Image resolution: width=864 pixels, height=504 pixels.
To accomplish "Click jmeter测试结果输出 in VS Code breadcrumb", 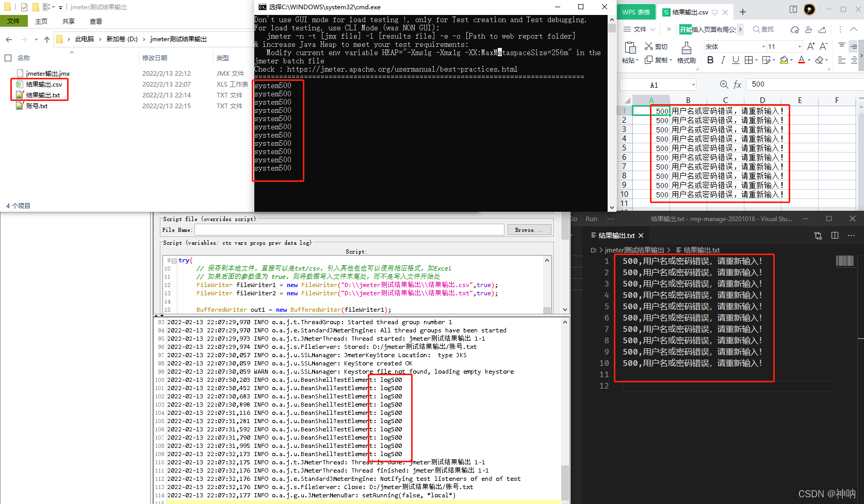I will coord(634,250).
